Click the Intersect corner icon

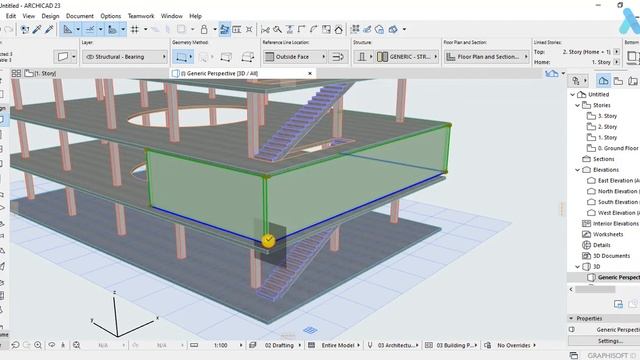tap(302, 29)
